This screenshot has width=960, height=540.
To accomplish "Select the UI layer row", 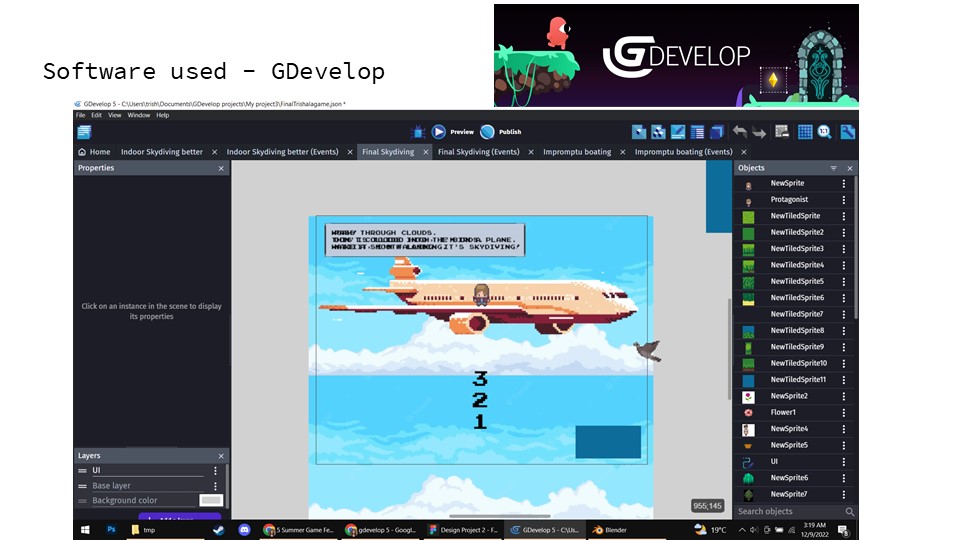I will click(x=149, y=470).
